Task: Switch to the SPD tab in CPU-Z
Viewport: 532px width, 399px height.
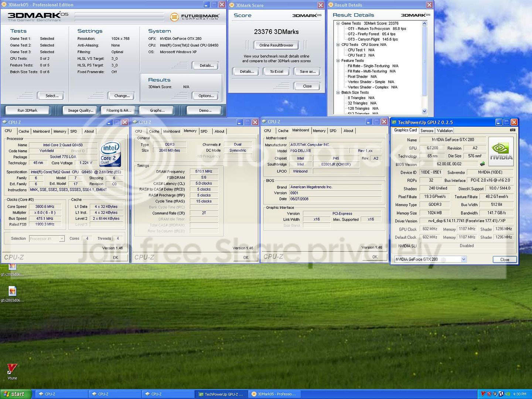Action: pyautogui.click(x=74, y=131)
